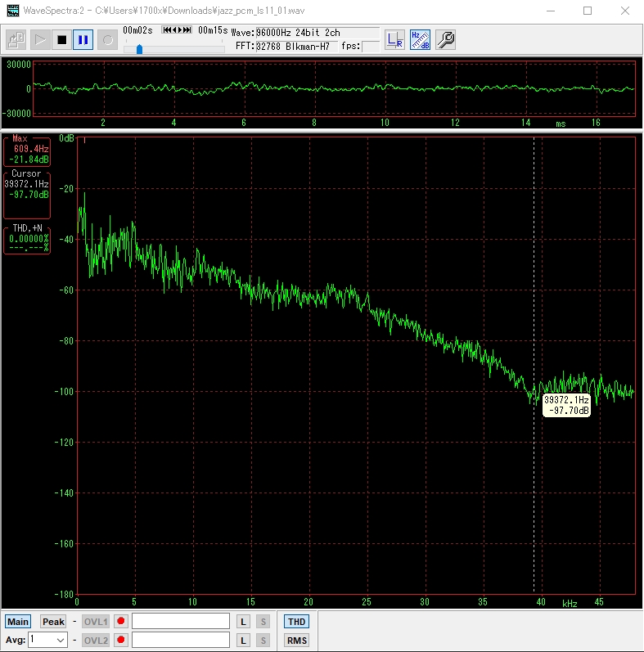The height and width of the screenshot is (652, 644).
Task: Click the Stop playback button
Action: coord(61,39)
